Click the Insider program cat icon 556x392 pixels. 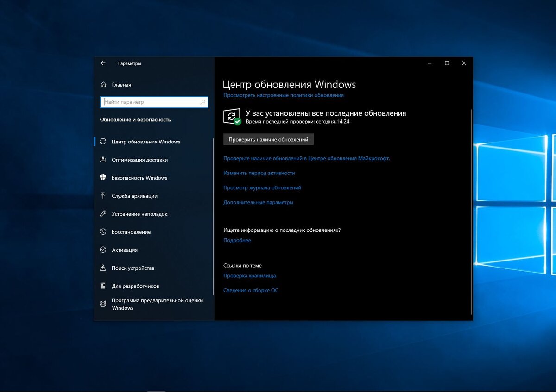[x=103, y=304]
